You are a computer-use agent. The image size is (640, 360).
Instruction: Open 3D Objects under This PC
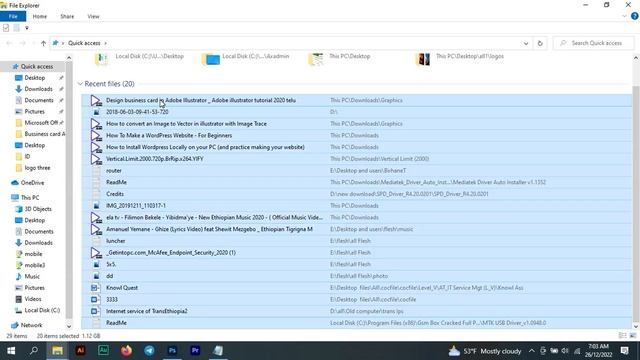[x=38, y=209]
